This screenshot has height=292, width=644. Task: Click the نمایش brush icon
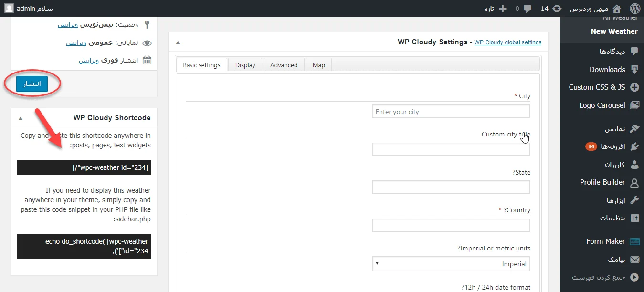click(x=634, y=129)
